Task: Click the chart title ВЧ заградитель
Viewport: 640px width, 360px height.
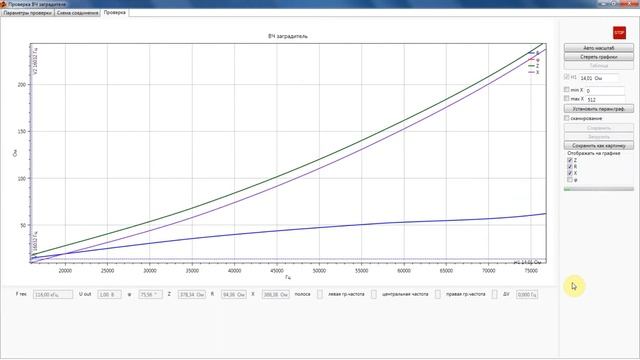Action: coord(288,36)
